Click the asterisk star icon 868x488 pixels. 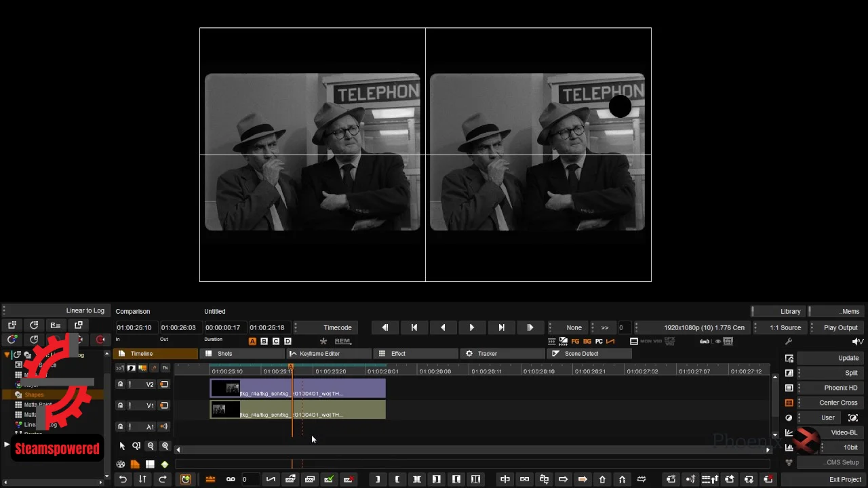[x=323, y=341]
